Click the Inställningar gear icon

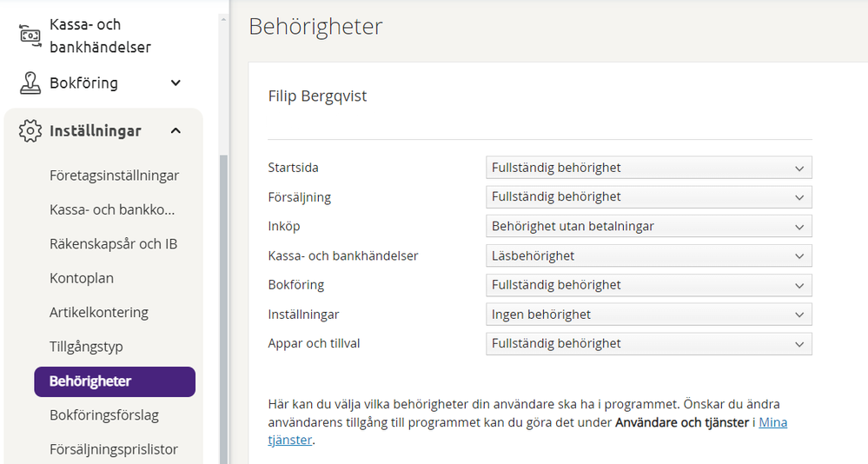tap(30, 130)
